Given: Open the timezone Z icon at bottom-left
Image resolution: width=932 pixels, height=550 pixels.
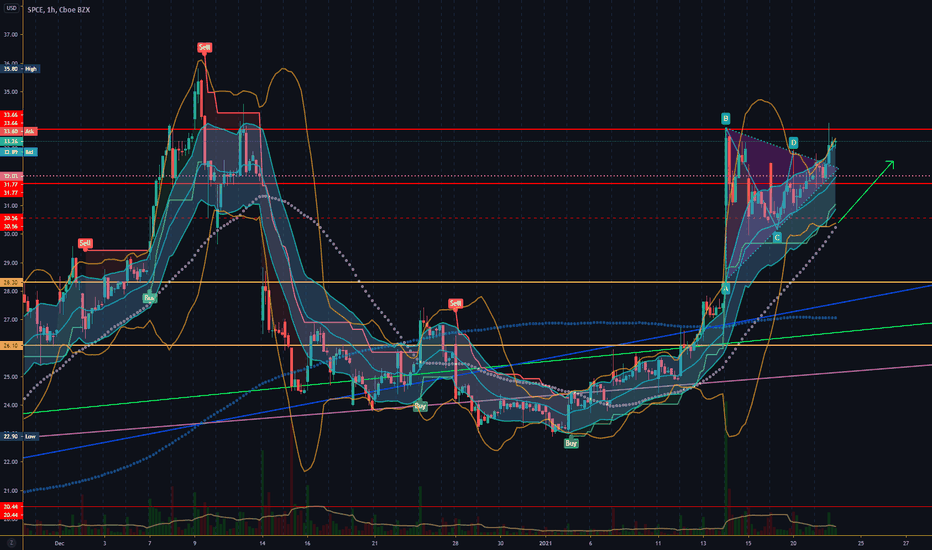Looking at the screenshot, I should (x=11, y=542).
